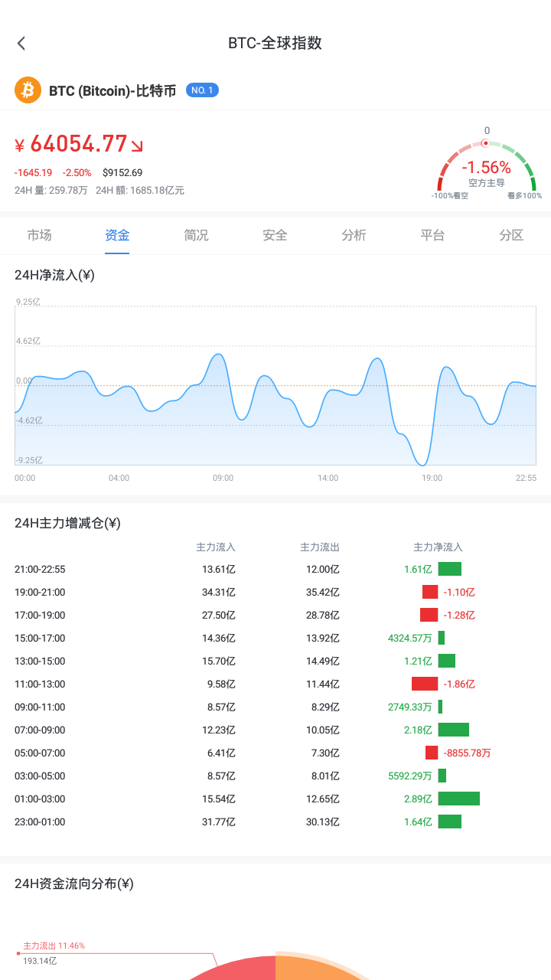Image resolution: width=551 pixels, height=980 pixels.
Task: Tap the red bar for -1.86亿
Action: 425,684
